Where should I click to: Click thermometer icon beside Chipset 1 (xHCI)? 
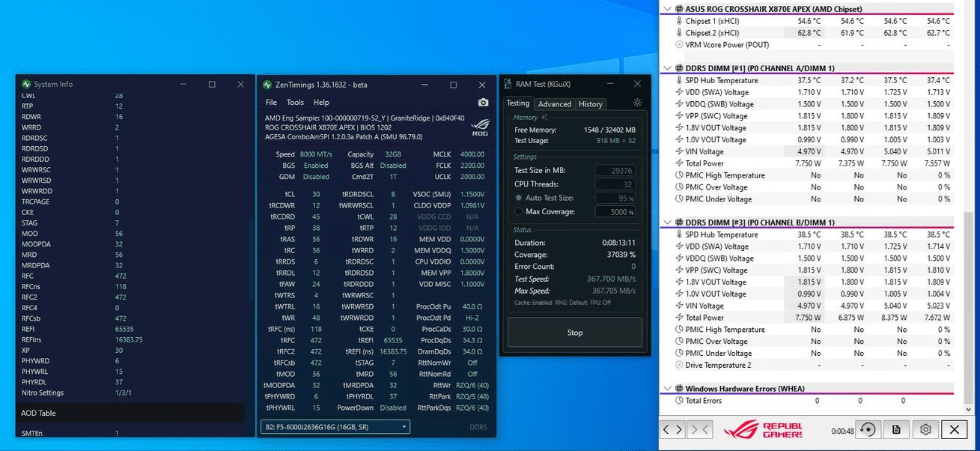click(x=679, y=21)
